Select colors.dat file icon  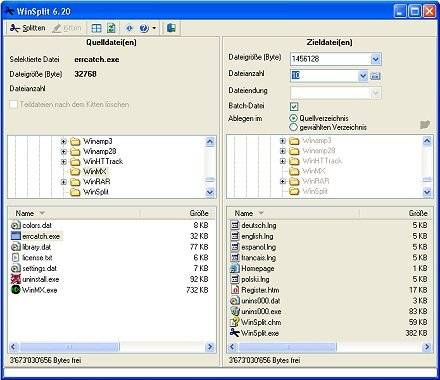click(x=16, y=225)
